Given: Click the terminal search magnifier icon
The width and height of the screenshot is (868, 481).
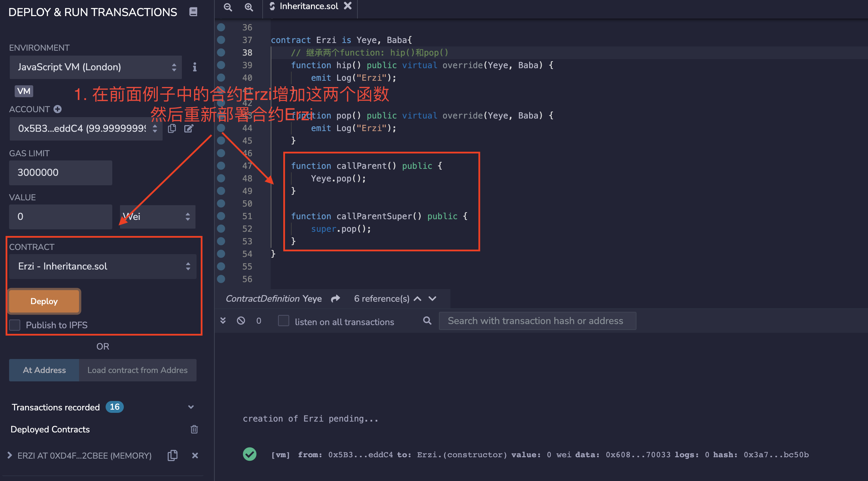Looking at the screenshot, I should click(427, 321).
